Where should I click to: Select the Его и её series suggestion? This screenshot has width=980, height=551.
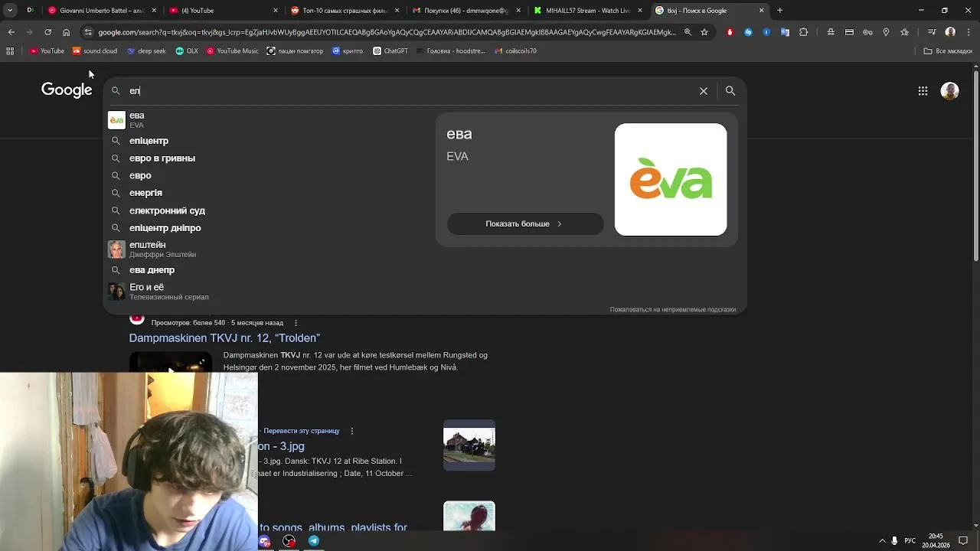268,292
